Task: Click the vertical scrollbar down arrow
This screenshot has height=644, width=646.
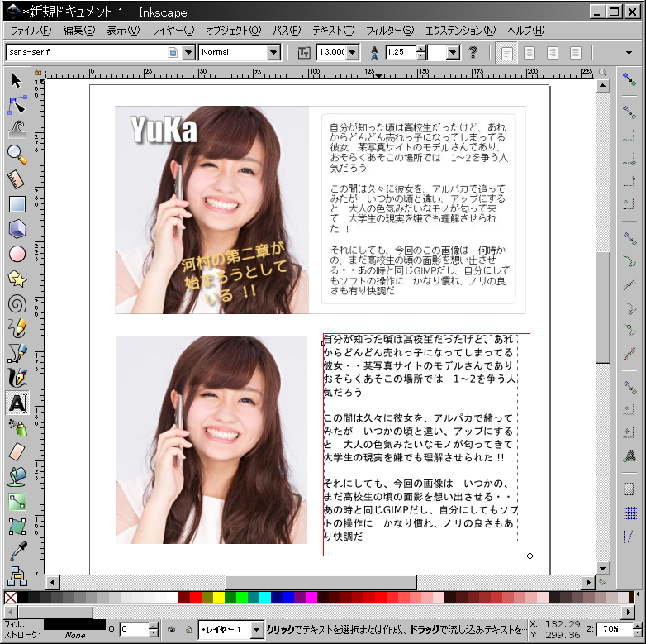Action: (x=603, y=568)
